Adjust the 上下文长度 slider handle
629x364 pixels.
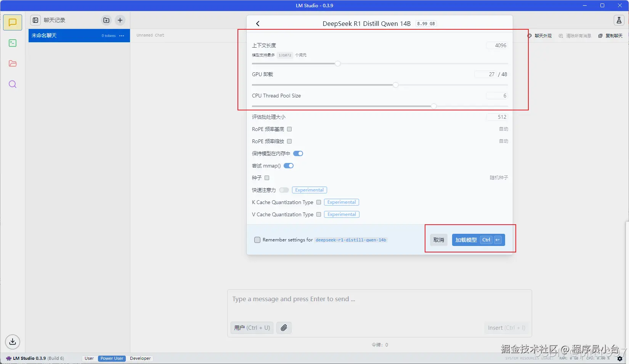(338, 64)
